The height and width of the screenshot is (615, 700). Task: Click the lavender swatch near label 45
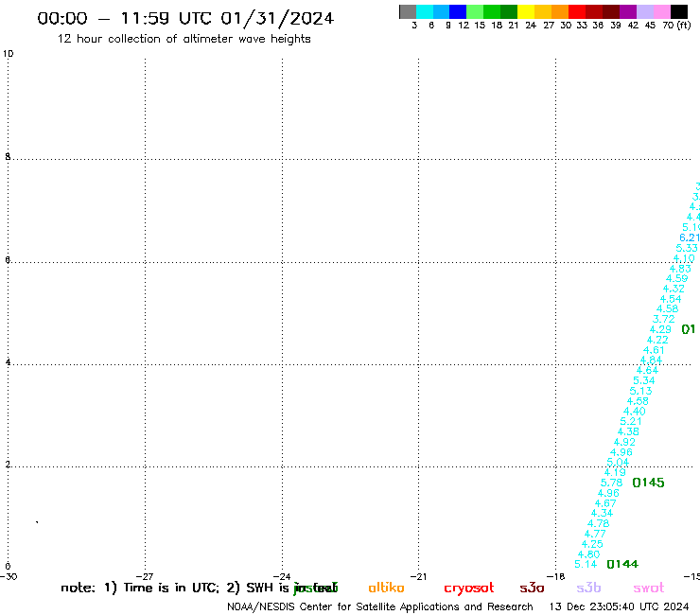[x=644, y=11]
